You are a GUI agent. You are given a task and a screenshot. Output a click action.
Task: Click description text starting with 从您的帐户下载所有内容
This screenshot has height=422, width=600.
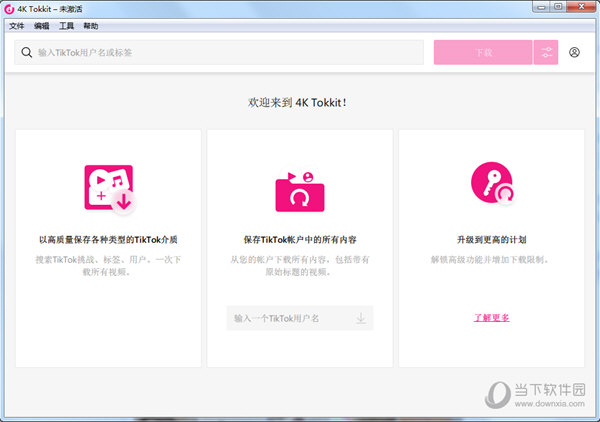click(x=300, y=266)
